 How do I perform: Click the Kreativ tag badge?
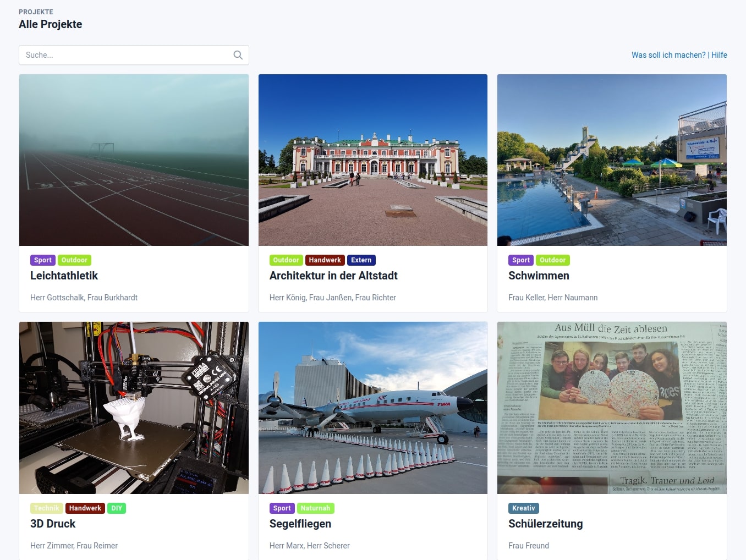click(x=523, y=508)
